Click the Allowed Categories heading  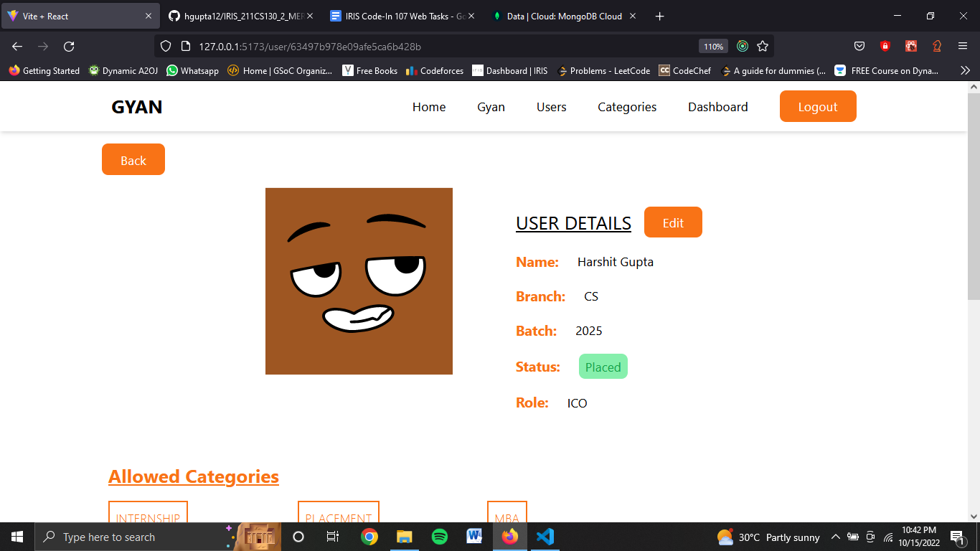(194, 476)
